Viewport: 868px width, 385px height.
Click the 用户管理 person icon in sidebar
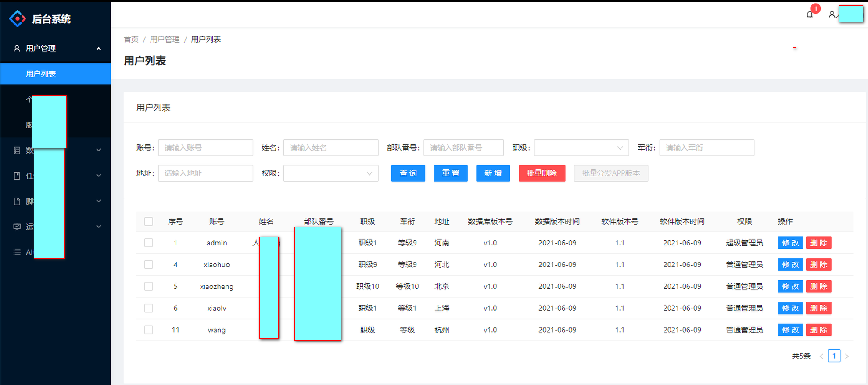(17, 48)
